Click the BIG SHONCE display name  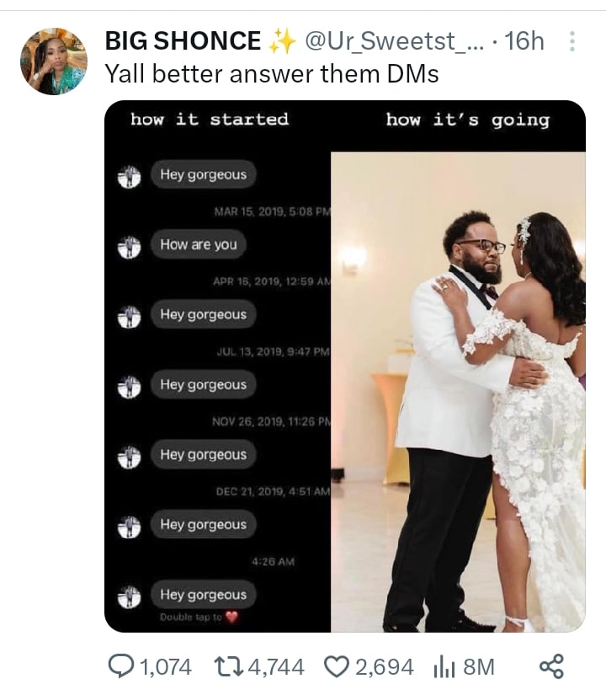[183, 40]
